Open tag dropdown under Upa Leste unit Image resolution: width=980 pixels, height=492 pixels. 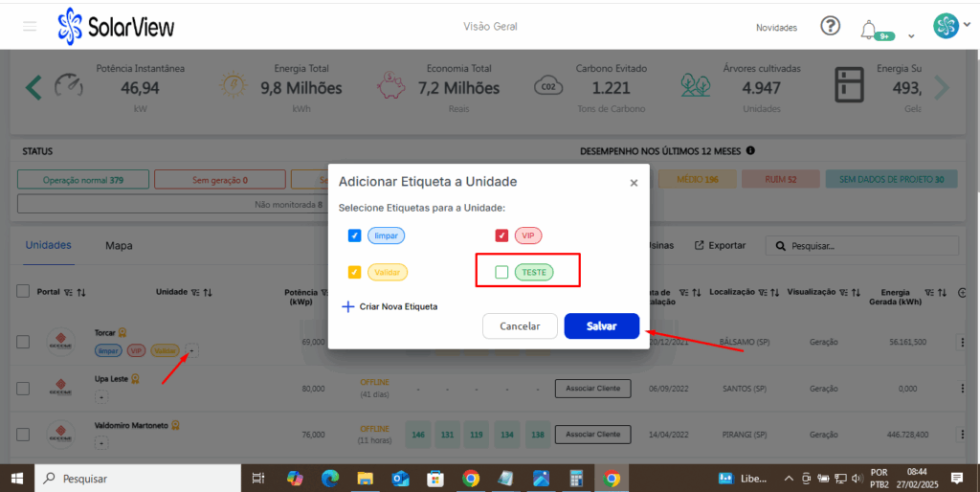(101, 396)
